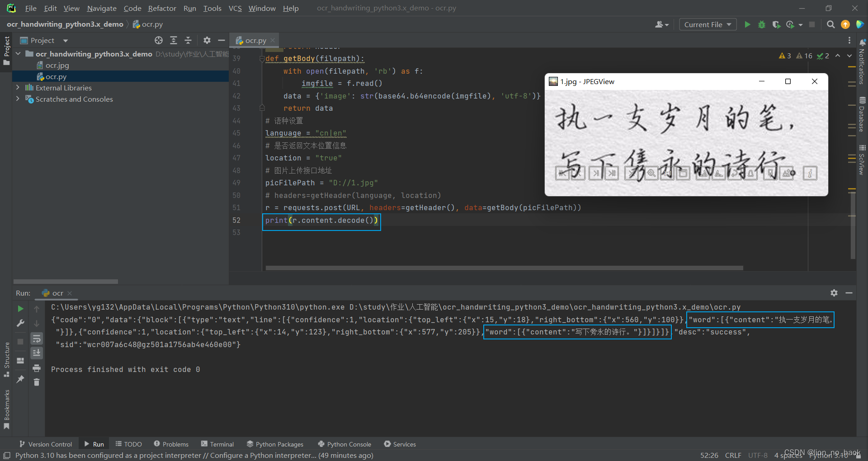Screen dimensions: 868x461
Task: Open Current File run configuration dropdown
Action: (x=708, y=24)
